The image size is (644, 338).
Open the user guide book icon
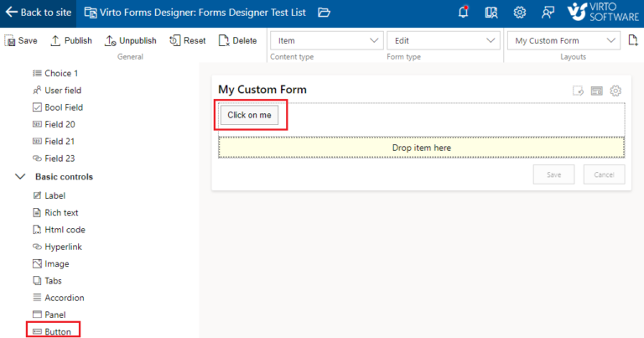[x=491, y=12]
